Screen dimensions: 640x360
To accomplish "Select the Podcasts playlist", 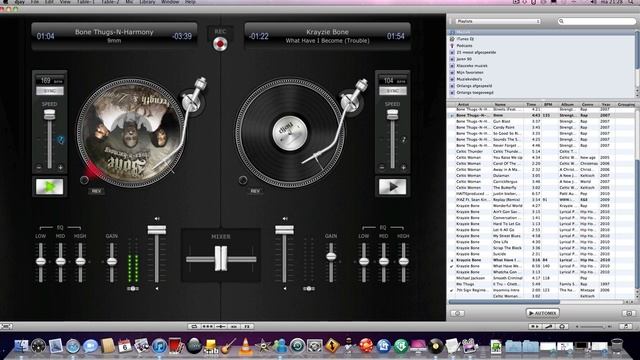I will (464, 46).
